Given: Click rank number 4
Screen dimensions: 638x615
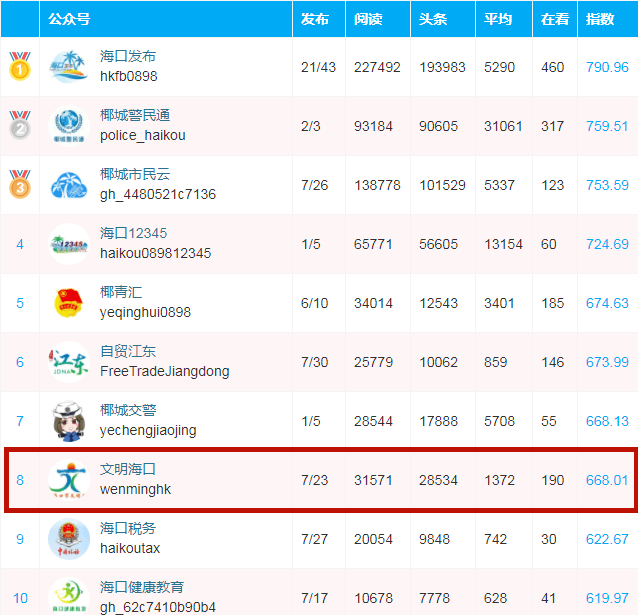Looking at the screenshot, I should pos(20,244).
